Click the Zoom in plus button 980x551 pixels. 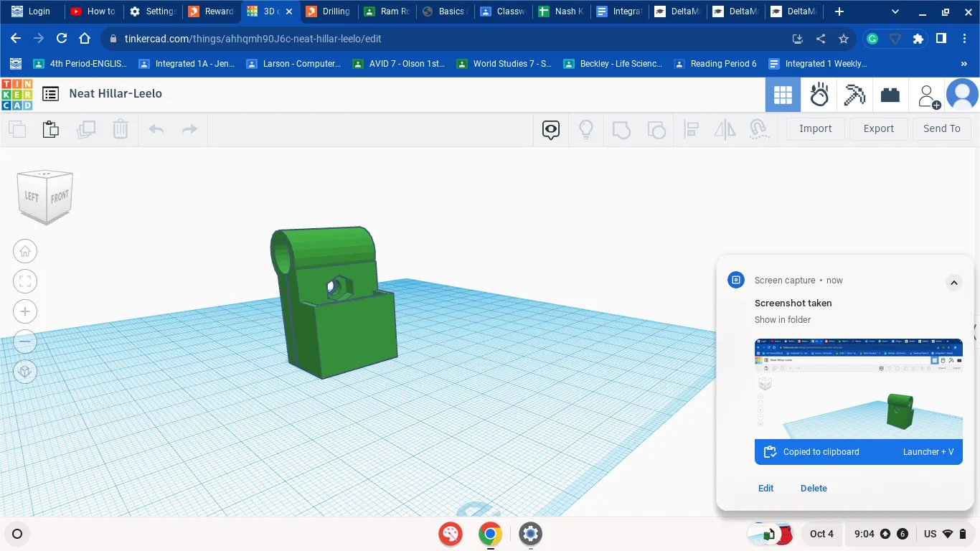click(x=25, y=311)
